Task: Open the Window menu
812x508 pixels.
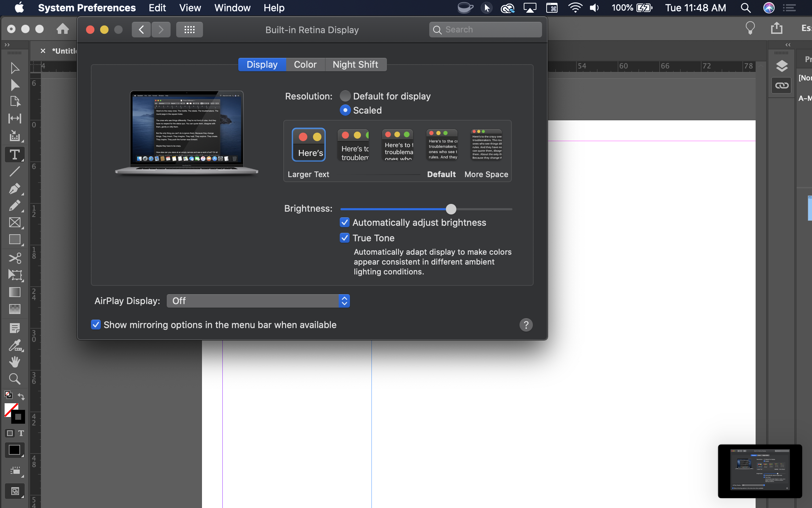Action: click(x=232, y=7)
